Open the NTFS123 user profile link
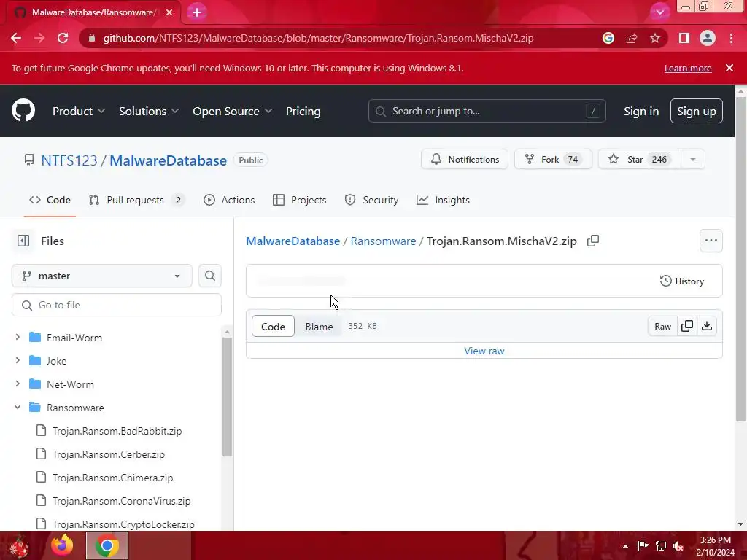 69,160
